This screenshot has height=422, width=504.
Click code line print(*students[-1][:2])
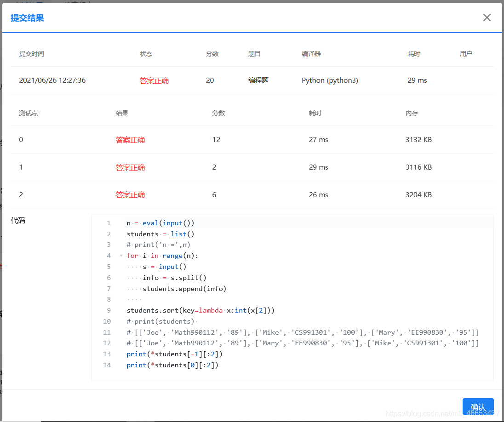(174, 354)
